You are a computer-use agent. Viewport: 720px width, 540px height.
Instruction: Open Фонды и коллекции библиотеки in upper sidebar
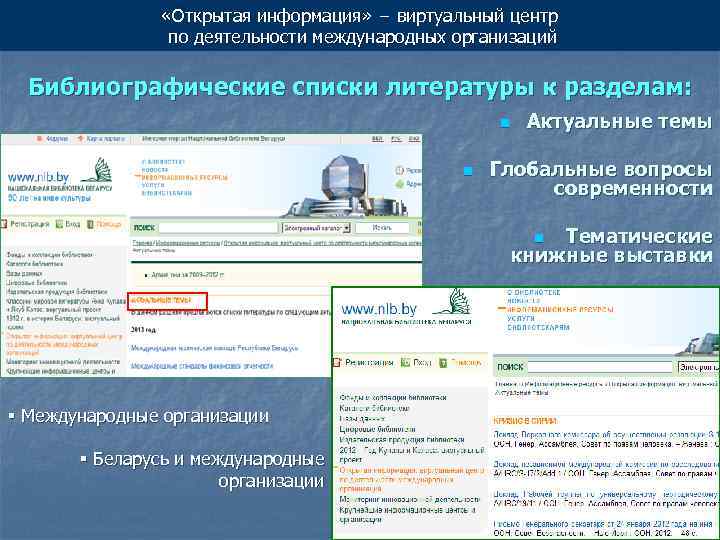click(50, 255)
